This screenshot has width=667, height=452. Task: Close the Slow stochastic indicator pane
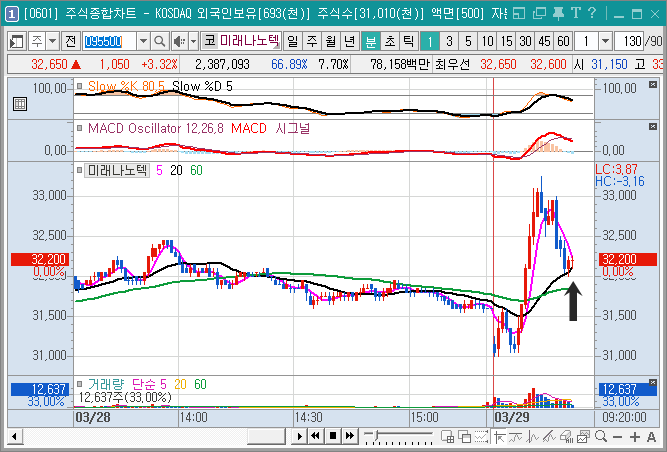(x=653, y=85)
